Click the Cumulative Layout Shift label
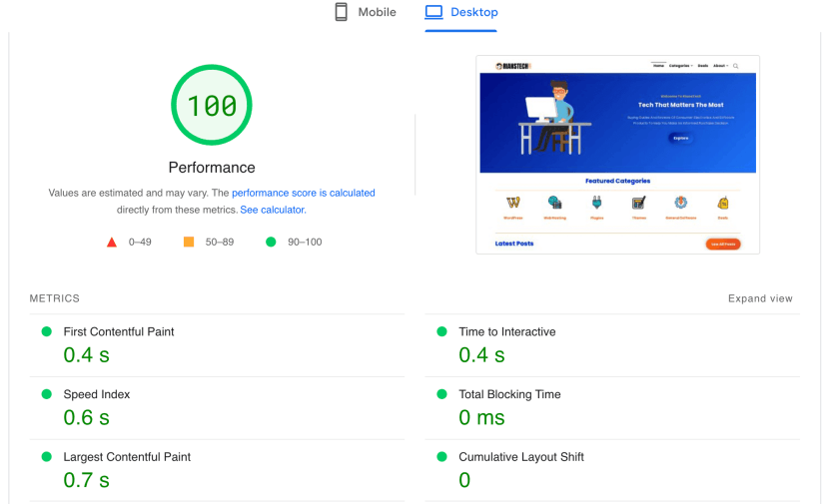Image resolution: width=839 pixels, height=504 pixels. [x=521, y=457]
